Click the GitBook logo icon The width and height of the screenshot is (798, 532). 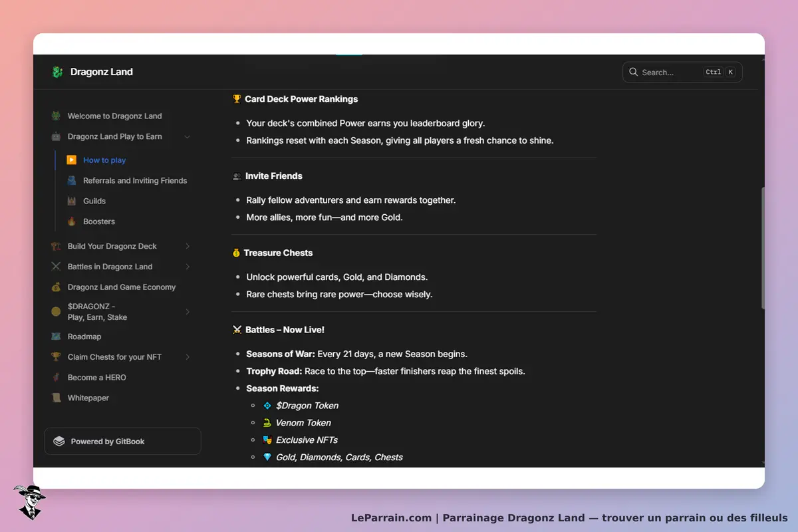point(59,441)
